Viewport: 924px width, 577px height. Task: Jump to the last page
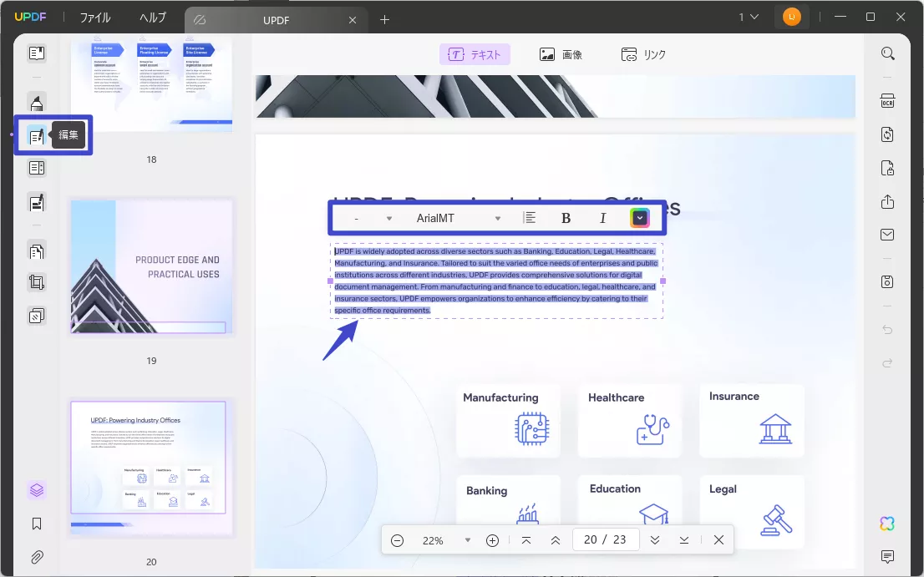683,540
